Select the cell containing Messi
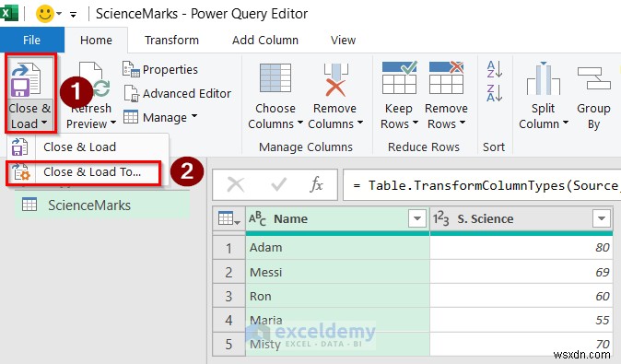 point(337,272)
